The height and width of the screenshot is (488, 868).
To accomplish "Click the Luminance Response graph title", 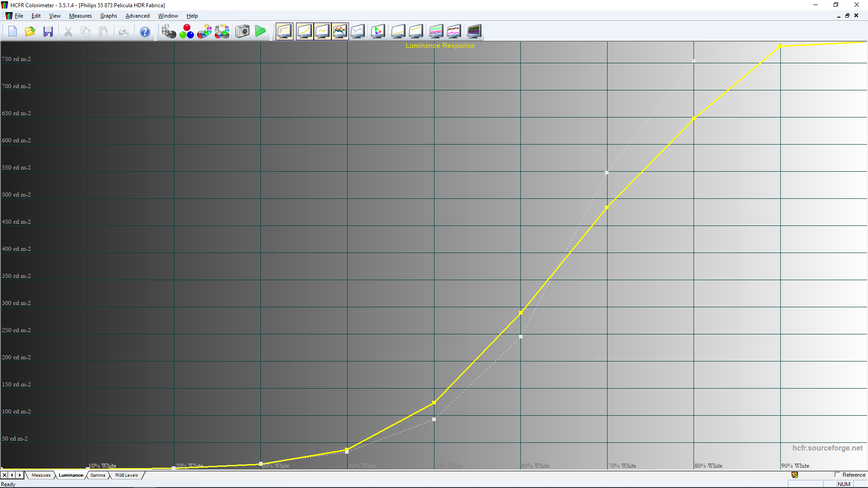I will (x=440, y=46).
